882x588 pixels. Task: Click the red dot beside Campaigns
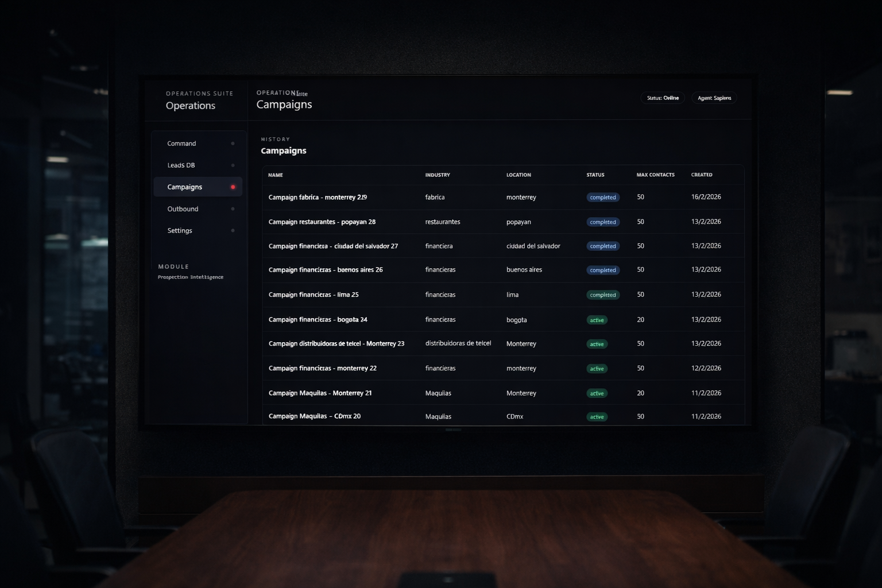click(233, 187)
